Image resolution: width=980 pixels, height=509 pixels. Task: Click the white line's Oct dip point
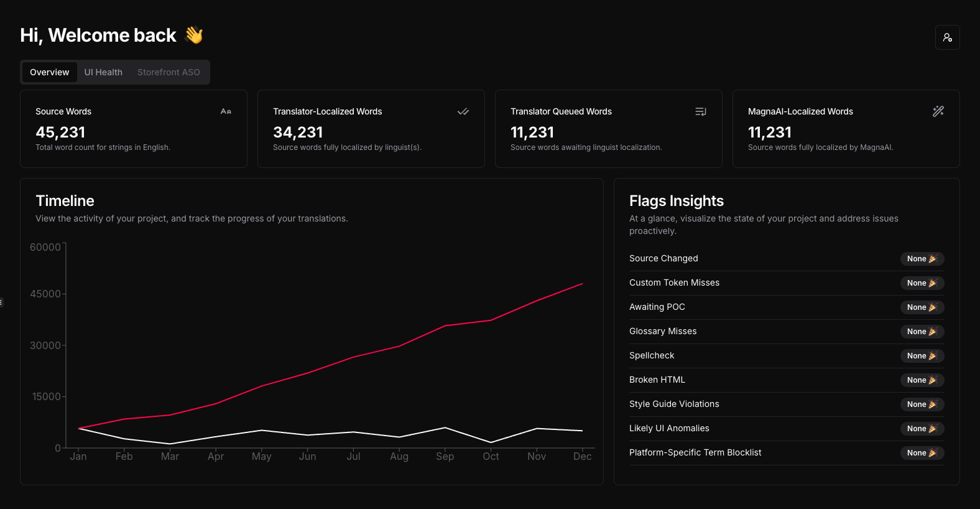point(491,442)
